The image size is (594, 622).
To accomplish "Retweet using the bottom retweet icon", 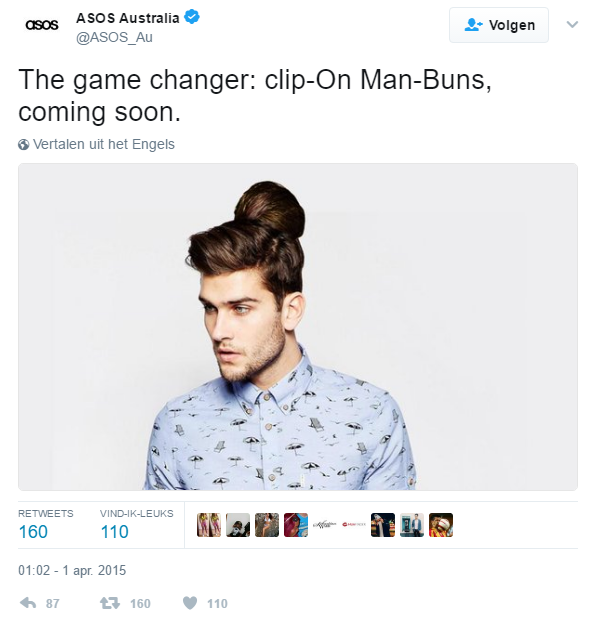I will tap(110, 603).
